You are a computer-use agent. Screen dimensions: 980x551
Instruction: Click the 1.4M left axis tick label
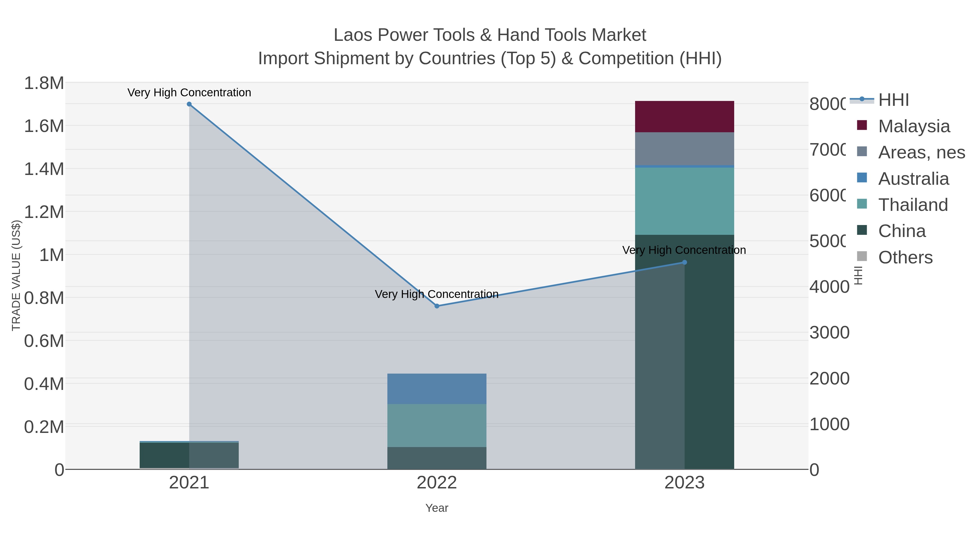point(44,169)
